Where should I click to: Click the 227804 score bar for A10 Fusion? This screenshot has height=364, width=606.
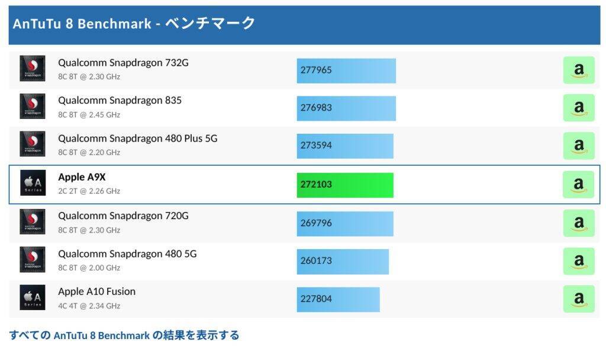[337, 299]
